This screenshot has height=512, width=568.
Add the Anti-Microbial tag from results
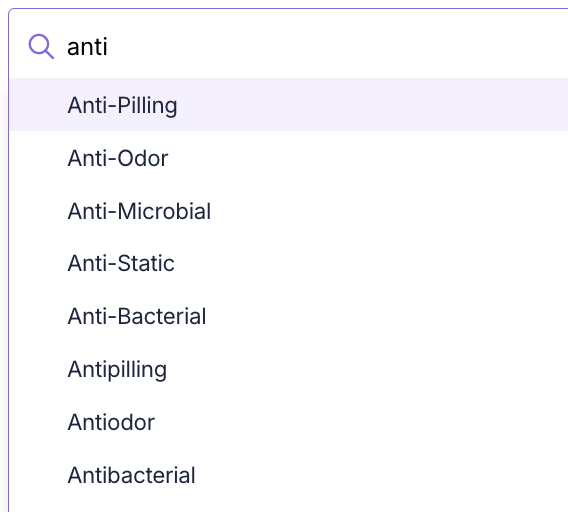[289, 211]
